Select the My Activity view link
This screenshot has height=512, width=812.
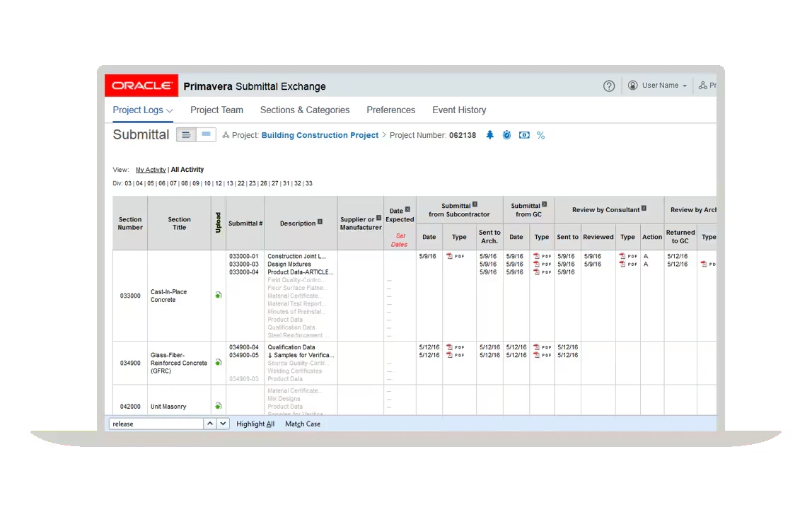151,170
